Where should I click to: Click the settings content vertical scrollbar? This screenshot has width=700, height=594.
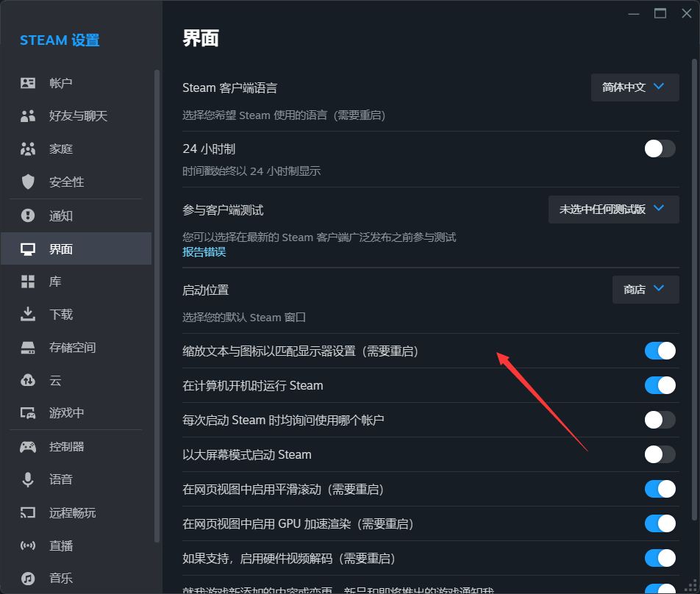(x=694, y=290)
